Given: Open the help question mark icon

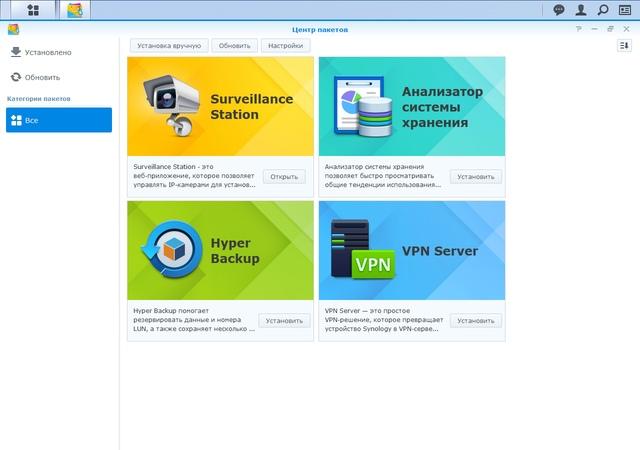Looking at the screenshot, I should tap(578, 29).
